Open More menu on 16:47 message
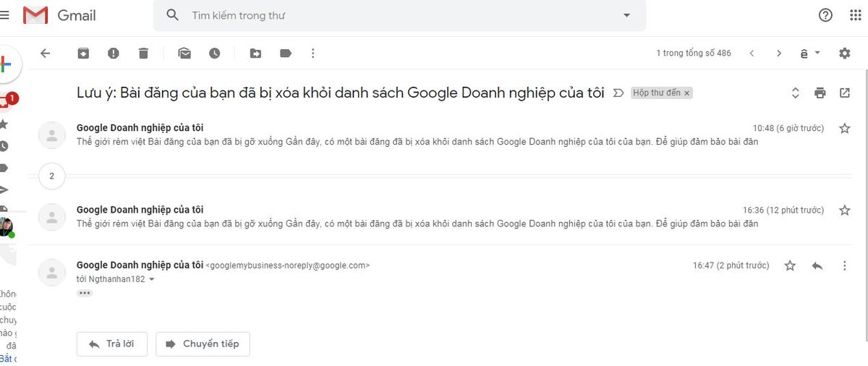The image size is (868, 366). click(x=844, y=265)
